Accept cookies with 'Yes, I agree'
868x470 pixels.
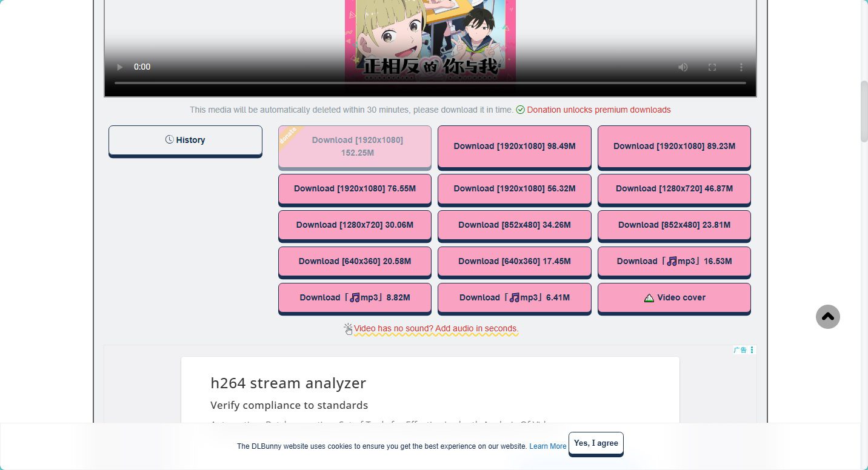(596, 443)
